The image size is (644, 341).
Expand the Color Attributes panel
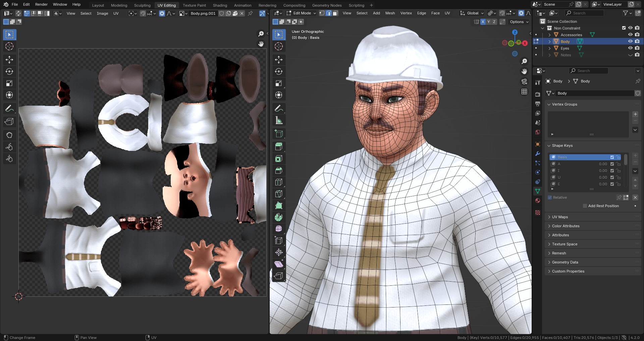566,226
